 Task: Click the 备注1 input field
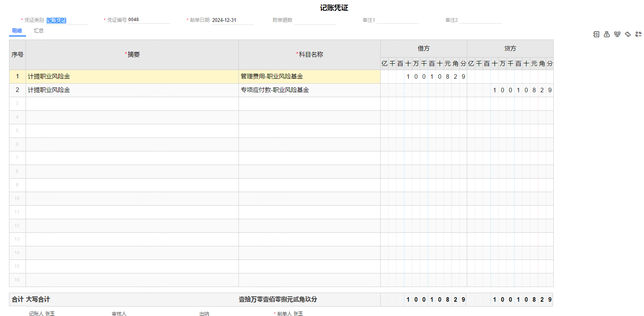click(397, 20)
